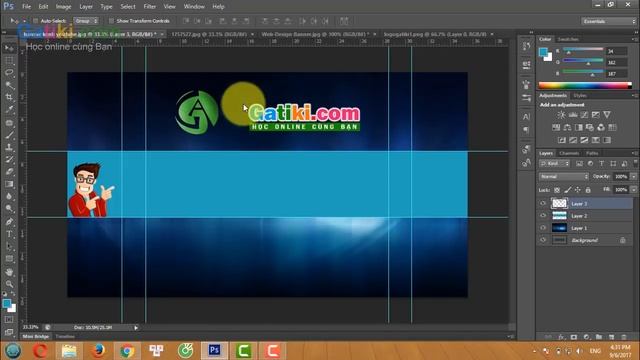Create a new layer icon

[x=611, y=337]
